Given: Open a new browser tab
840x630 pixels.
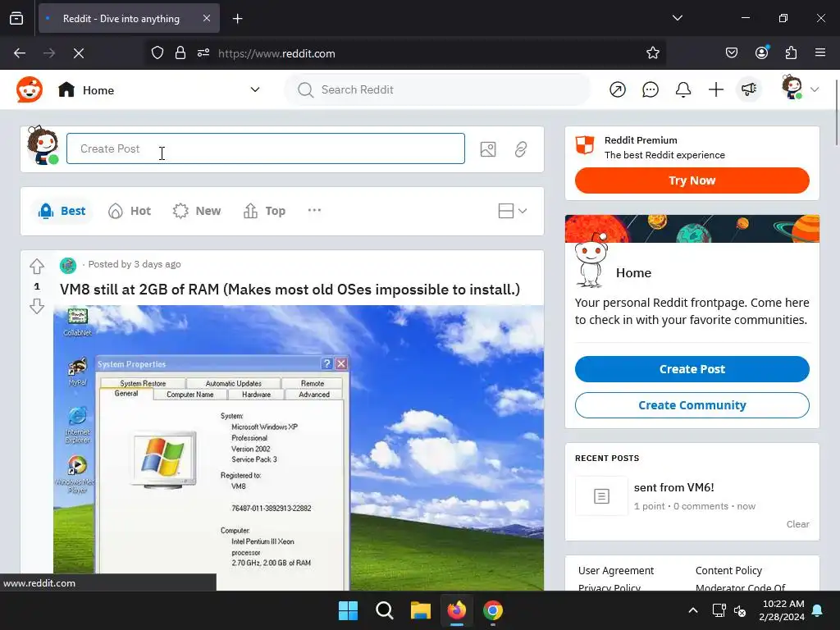Looking at the screenshot, I should (237, 19).
